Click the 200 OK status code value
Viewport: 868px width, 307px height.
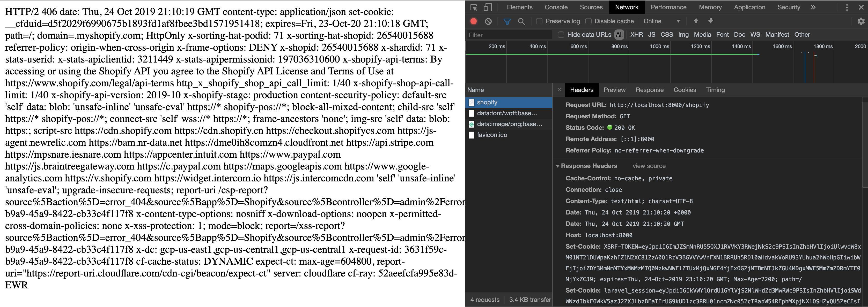624,128
